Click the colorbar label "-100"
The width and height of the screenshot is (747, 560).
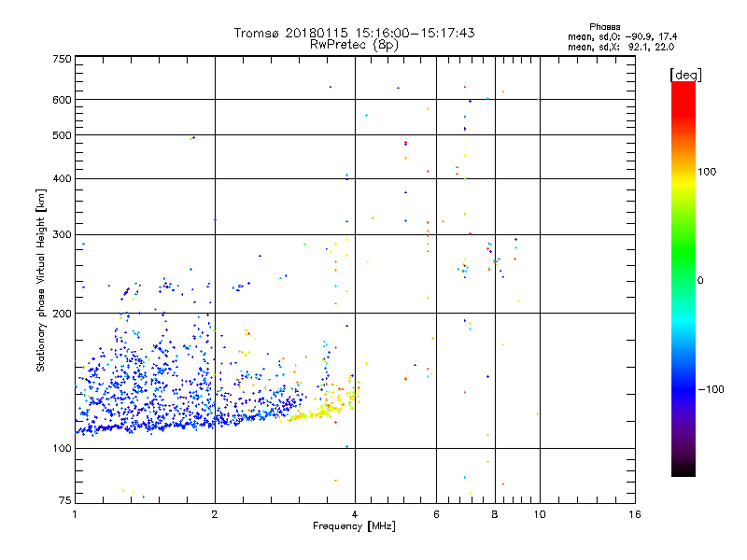(712, 389)
